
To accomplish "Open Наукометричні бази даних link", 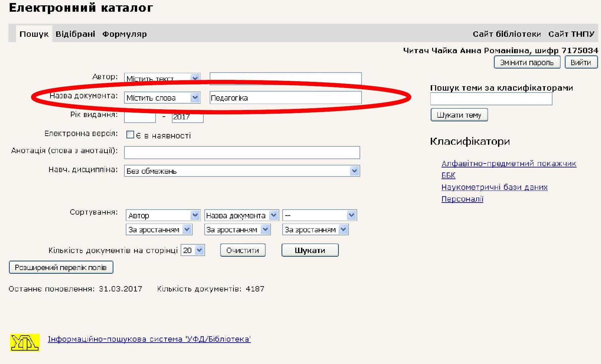I will pos(494,187).
